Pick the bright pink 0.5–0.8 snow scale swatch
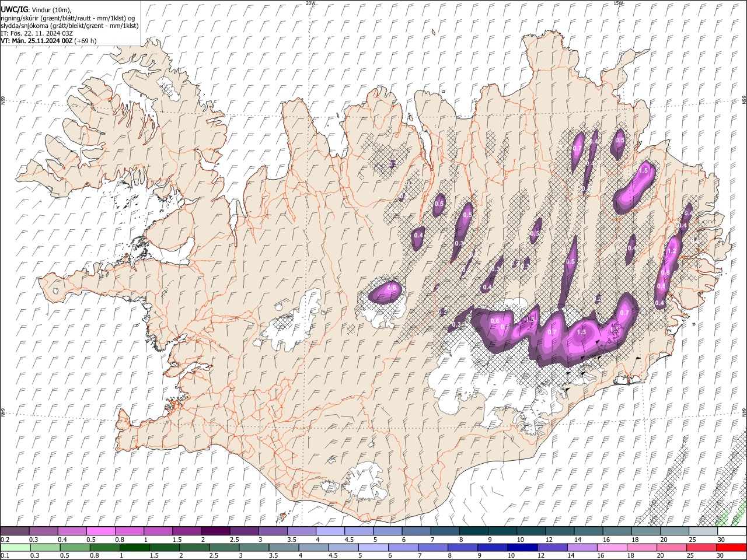Viewport: 747px width, 560px height. pos(100,531)
